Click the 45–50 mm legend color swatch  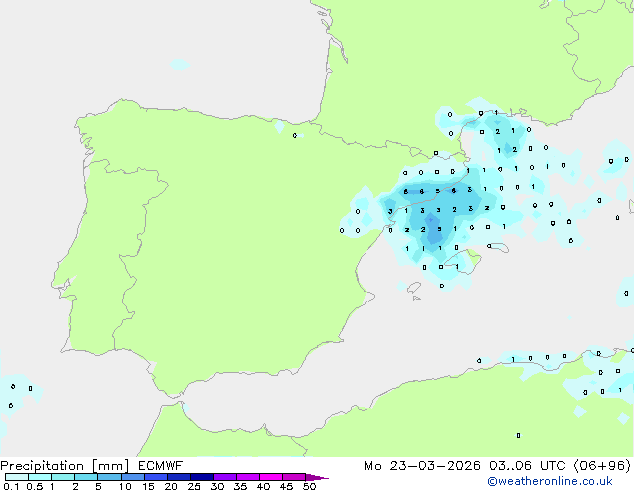coord(294,477)
